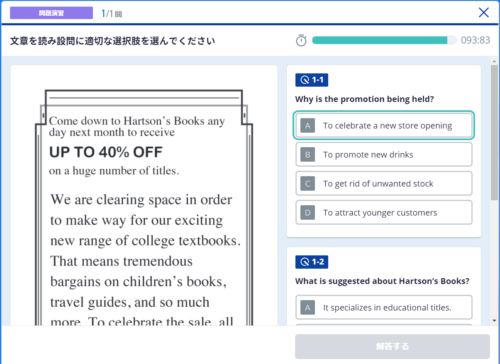Click the 093:83 timer value

(475, 40)
